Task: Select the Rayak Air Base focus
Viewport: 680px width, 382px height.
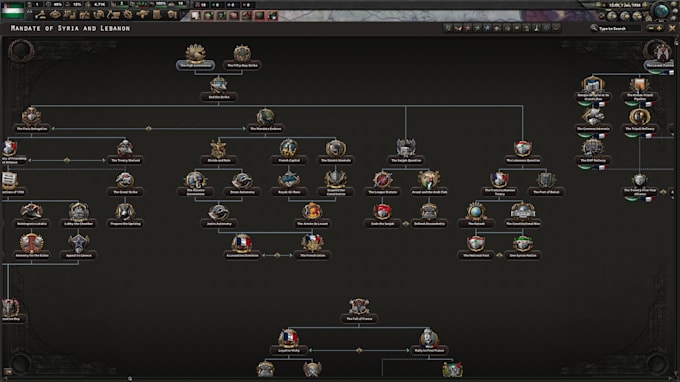Action: tap(289, 183)
